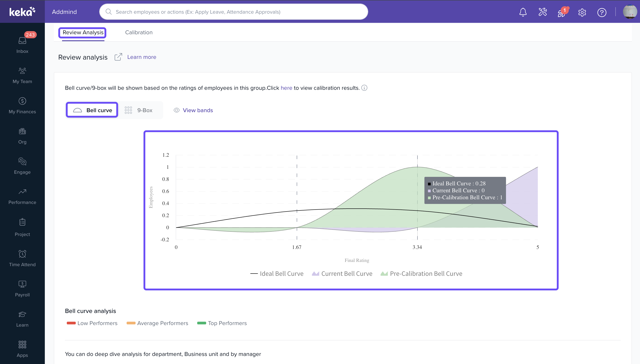Toggle View bands eye option
Viewport: 640px width, 364px height.
coord(193,110)
